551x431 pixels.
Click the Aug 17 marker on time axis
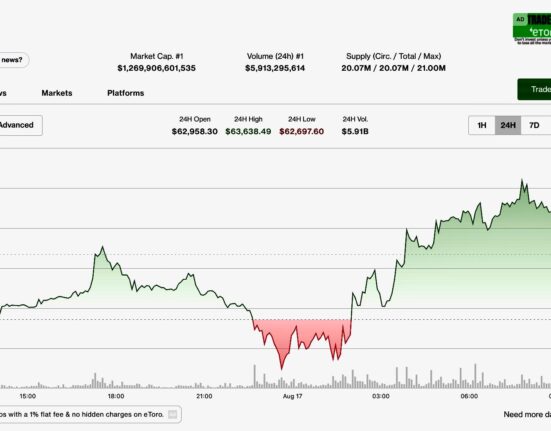coord(292,396)
